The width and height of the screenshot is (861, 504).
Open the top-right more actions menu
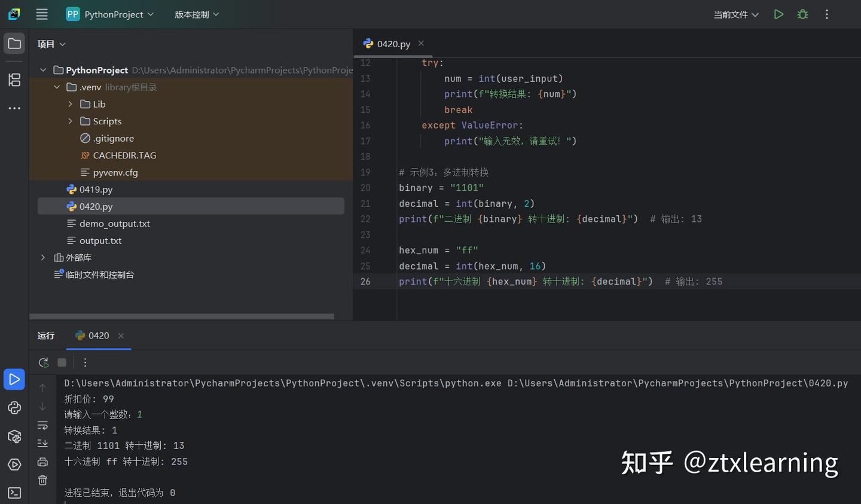click(x=827, y=14)
